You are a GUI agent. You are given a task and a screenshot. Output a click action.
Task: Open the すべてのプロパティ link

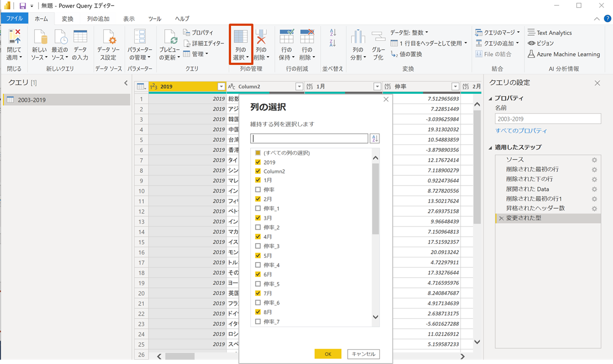point(521,131)
